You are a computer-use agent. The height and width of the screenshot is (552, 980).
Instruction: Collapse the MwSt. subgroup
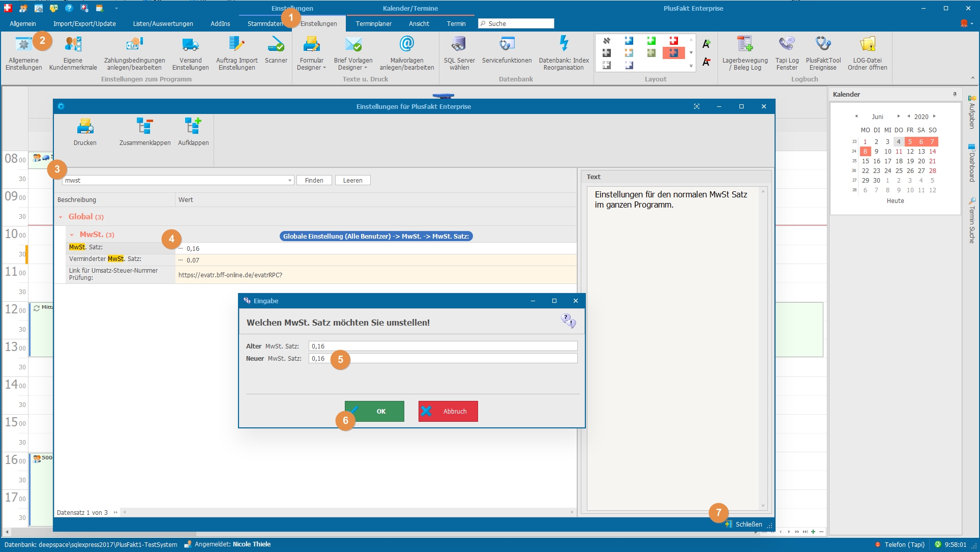[x=72, y=235]
